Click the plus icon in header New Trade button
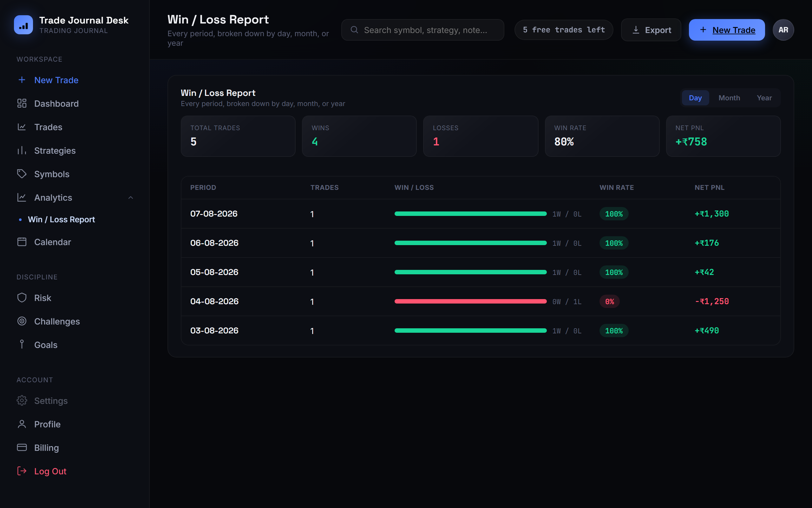 (703, 30)
